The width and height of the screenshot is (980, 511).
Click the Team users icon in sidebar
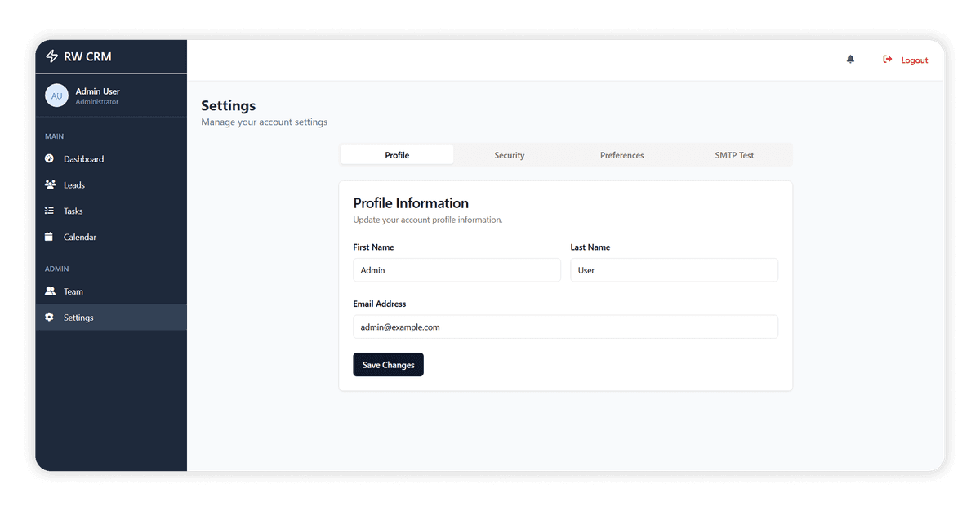(50, 291)
